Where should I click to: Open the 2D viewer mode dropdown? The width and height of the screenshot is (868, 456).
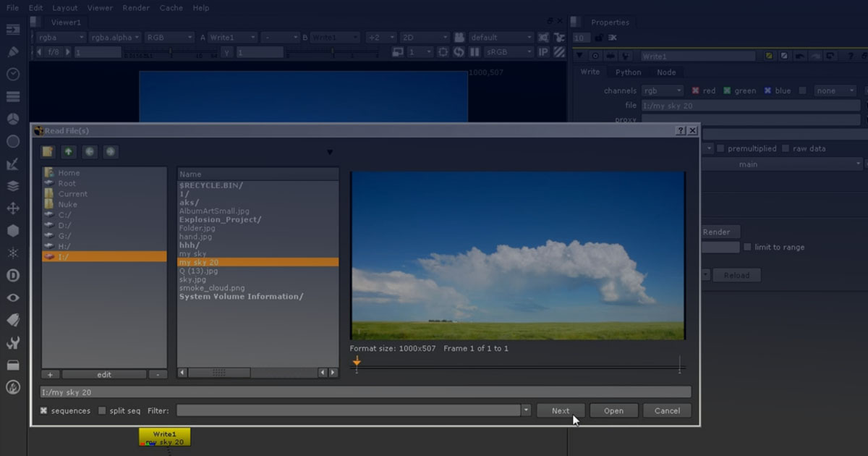tap(424, 37)
